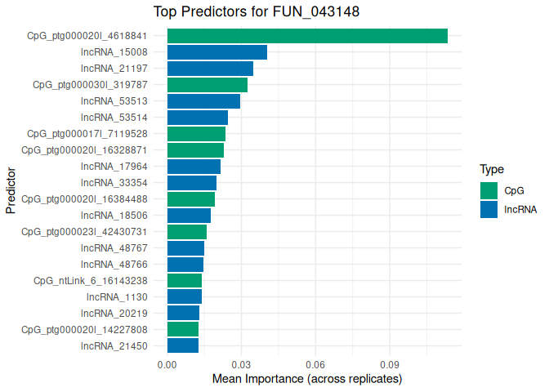The width and height of the screenshot is (549, 392).
Task: Click the CpG_ptg000023l_42430731 bar
Action: coord(187,232)
